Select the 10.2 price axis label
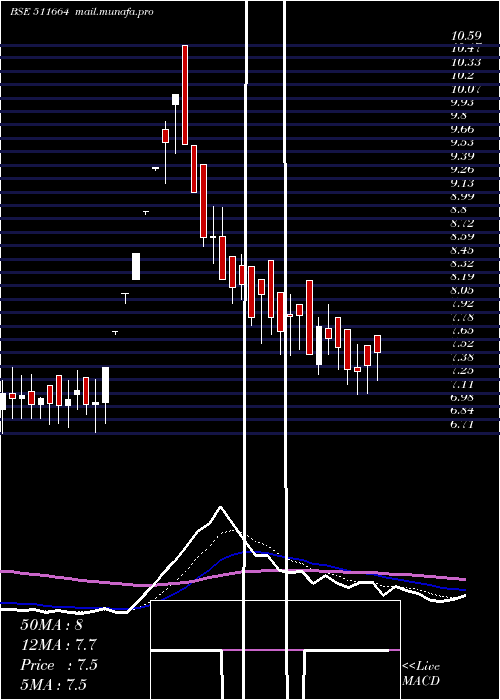Image resolution: width=500 pixels, height=700 pixels. coord(462,76)
